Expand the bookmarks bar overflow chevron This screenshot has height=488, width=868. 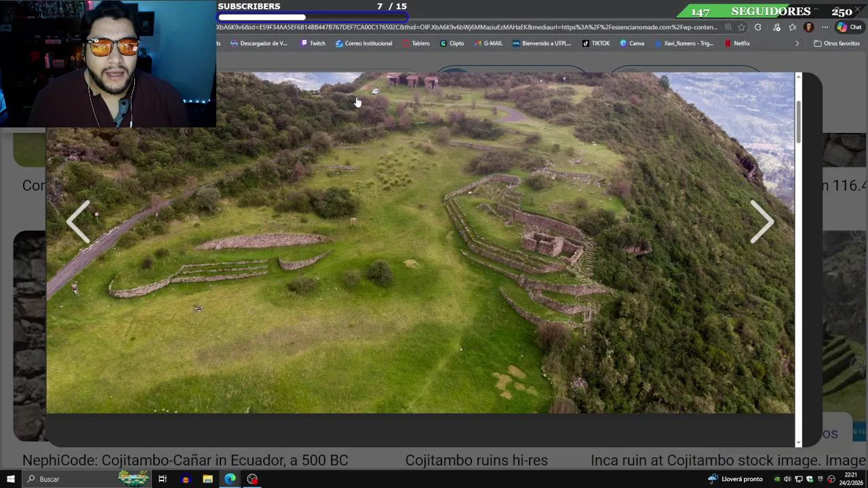click(x=797, y=43)
